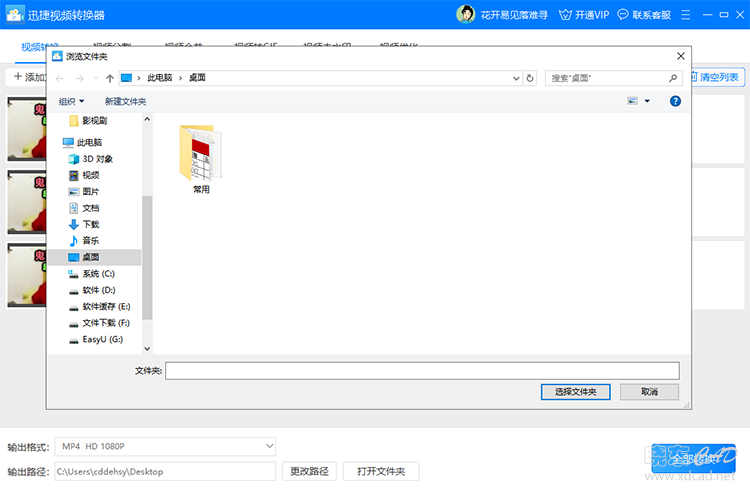Click the refresh icon in address bar
The height and width of the screenshot is (491, 750).
[x=529, y=78]
